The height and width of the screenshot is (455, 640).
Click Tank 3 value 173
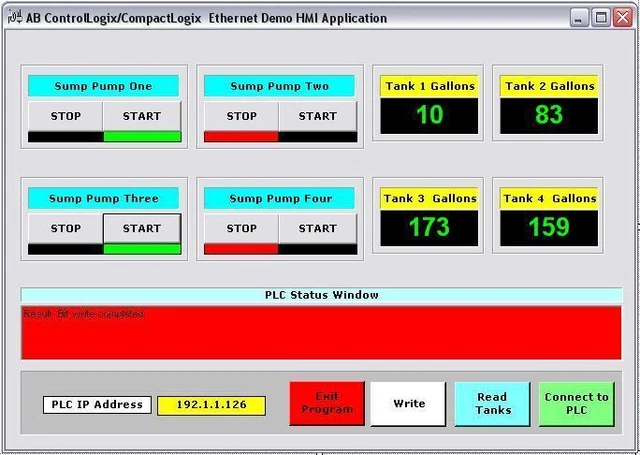click(x=429, y=228)
